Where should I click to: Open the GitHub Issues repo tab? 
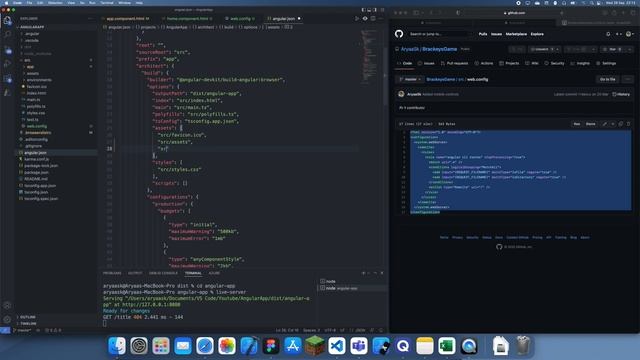pyautogui.click(x=426, y=63)
